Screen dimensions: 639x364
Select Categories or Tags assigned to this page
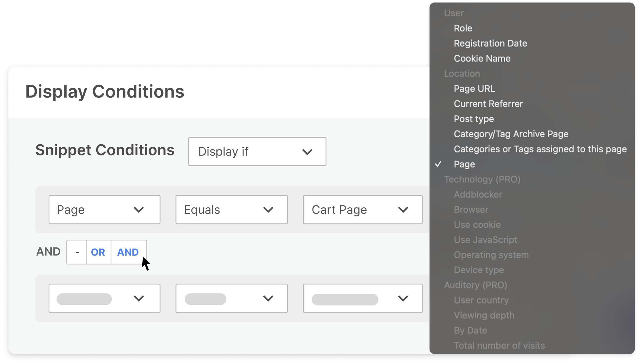tap(540, 149)
